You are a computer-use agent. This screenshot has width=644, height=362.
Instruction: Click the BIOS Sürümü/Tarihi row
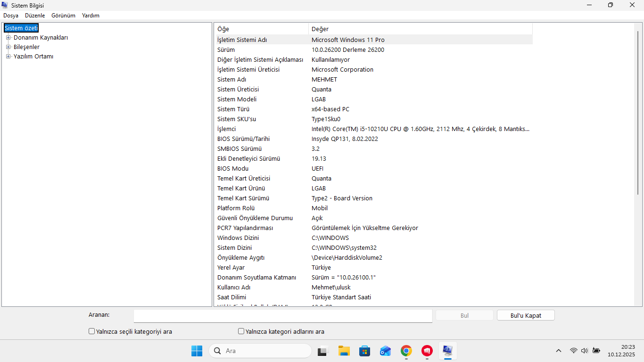373,139
